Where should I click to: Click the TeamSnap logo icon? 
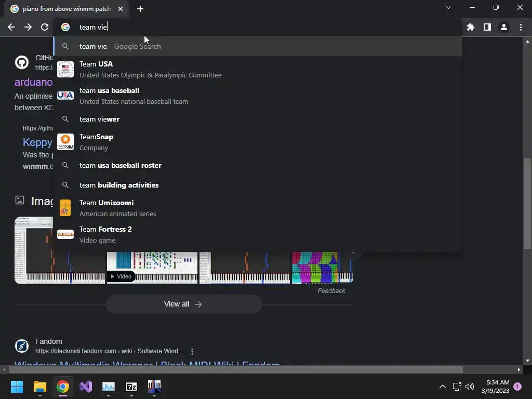[x=65, y=142]
